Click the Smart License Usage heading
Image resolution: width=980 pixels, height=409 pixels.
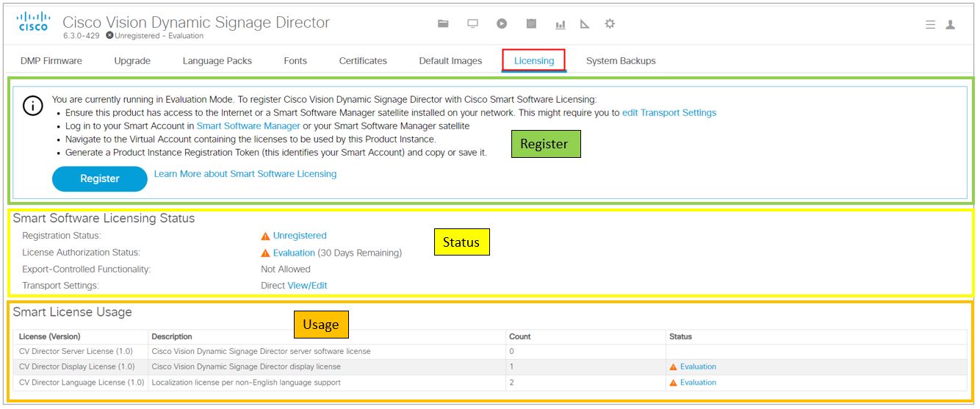click(x=72, y=312)
